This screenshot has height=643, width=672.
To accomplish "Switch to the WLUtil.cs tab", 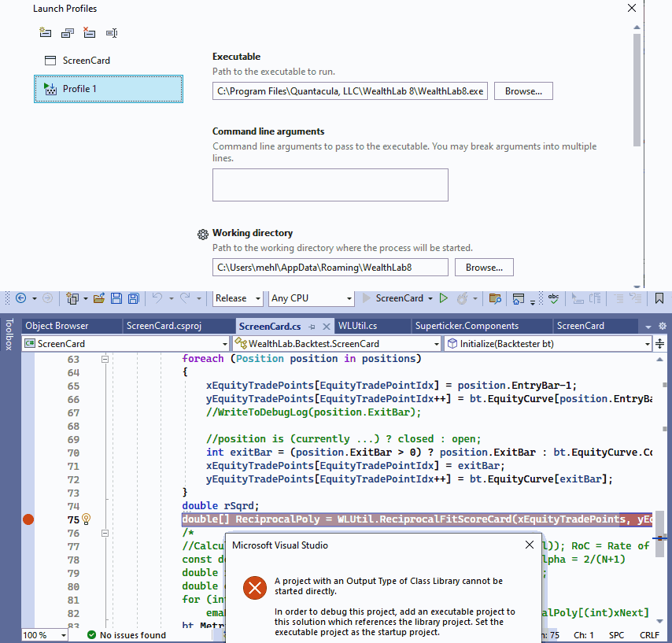I will [357, 326].
